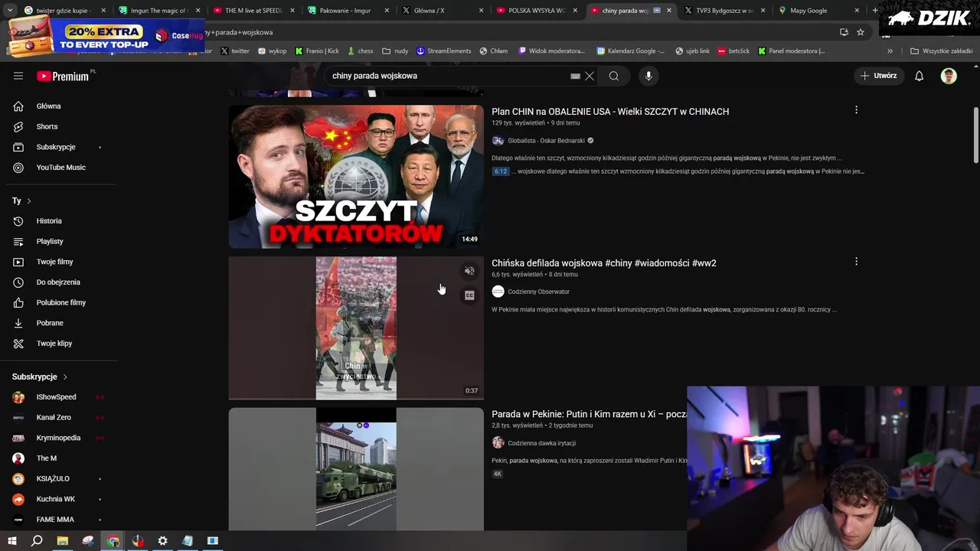Switch to the Imgur: The magic of tab
980x551 pixels.
pyautogui.click(x=159, y=11)
